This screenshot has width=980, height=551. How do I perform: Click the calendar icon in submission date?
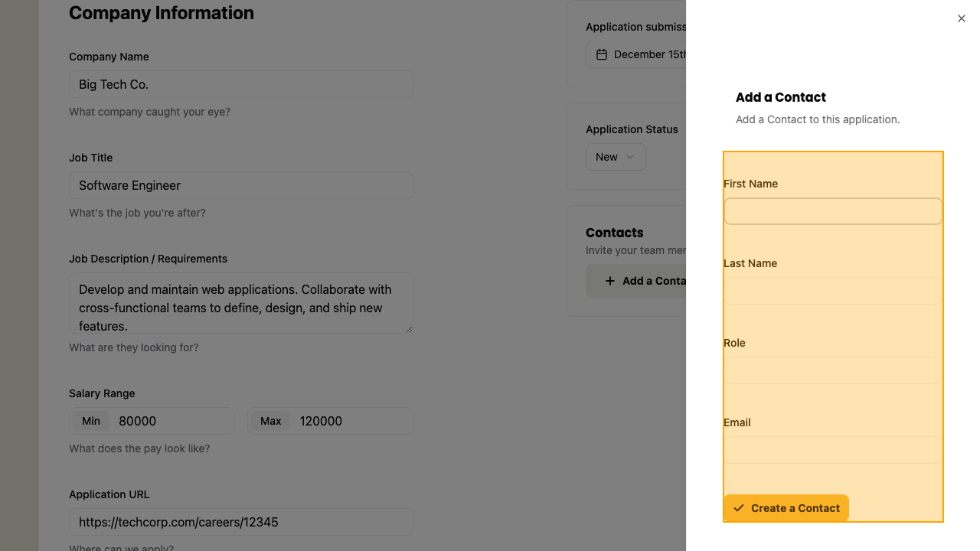point(602,54)
